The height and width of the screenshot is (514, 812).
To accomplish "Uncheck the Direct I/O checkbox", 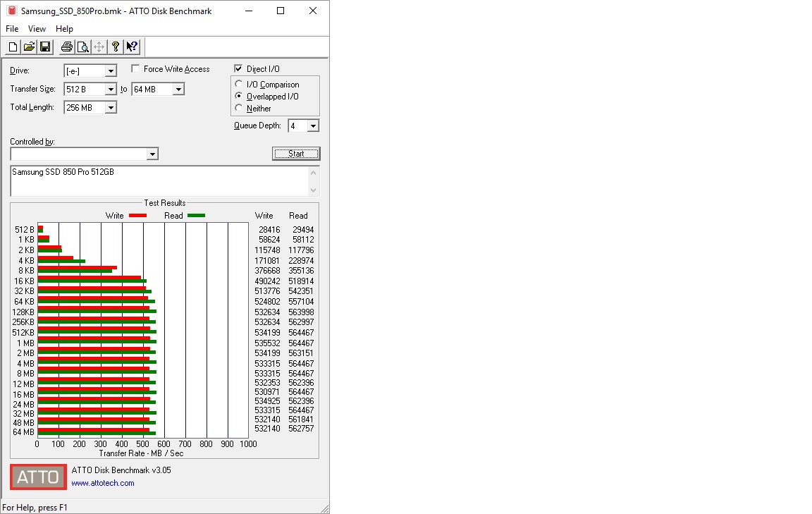I will pos(238,69).
